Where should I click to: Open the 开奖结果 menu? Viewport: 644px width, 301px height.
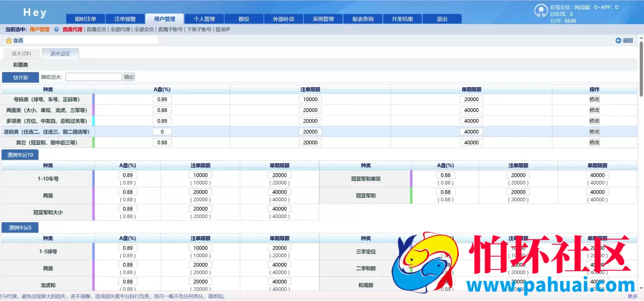tap(402, 19)
